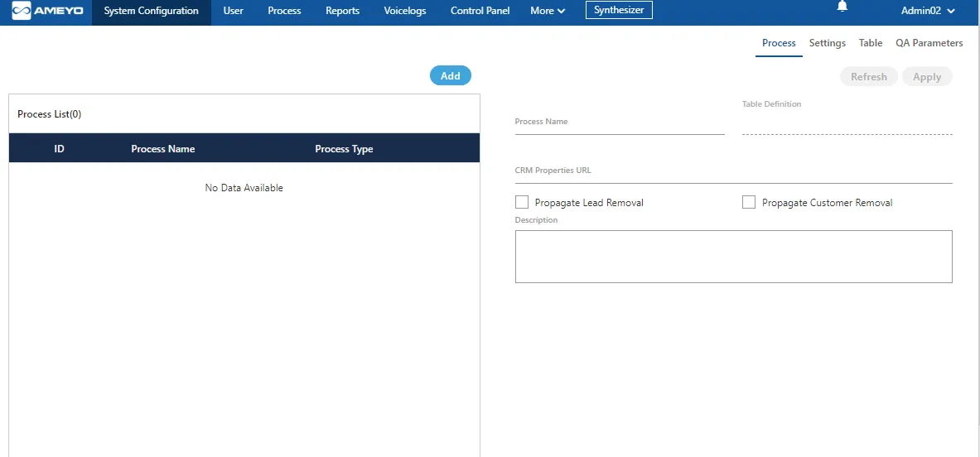Click into the Description text area

(x=734, y=257)
